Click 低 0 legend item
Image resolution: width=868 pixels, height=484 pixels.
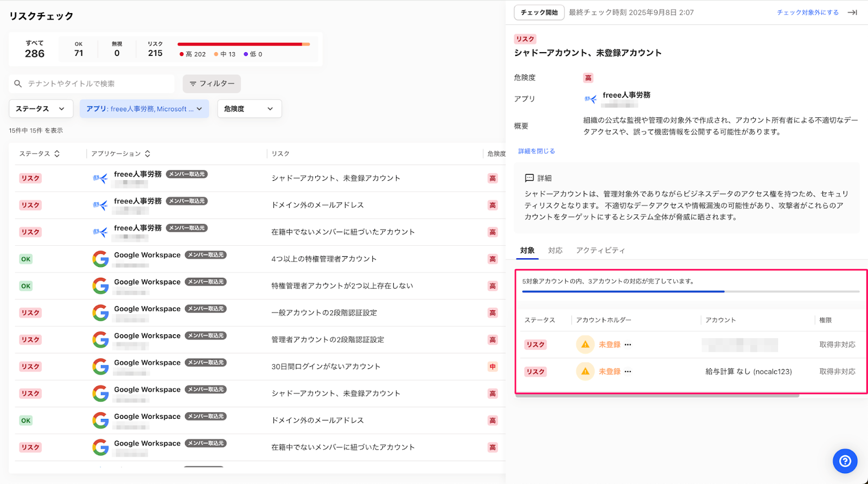click(x=253, y=54)
